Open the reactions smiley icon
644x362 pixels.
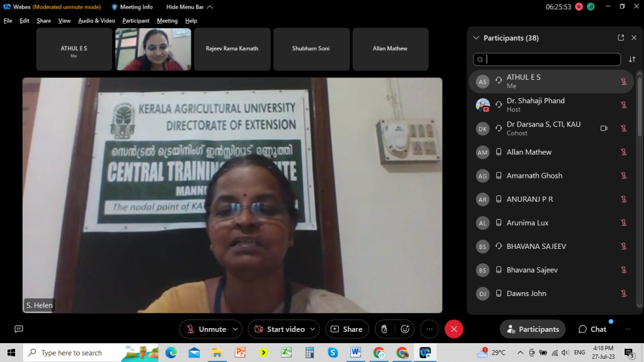tap(405, 329)
